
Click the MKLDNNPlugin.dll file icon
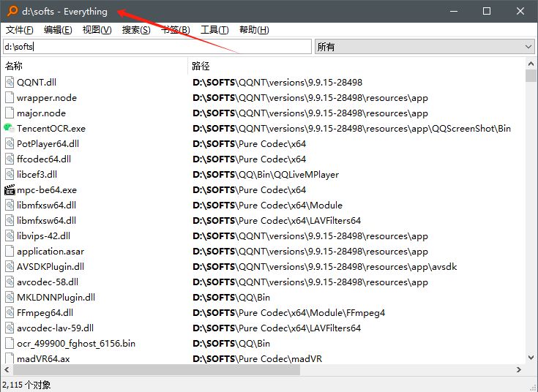tap(10, 298)
